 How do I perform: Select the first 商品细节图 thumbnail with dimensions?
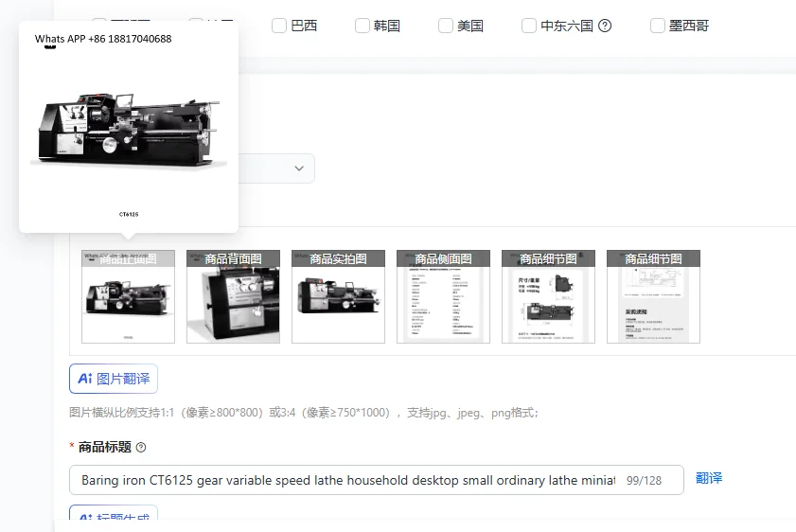click(x=549, y=296)
